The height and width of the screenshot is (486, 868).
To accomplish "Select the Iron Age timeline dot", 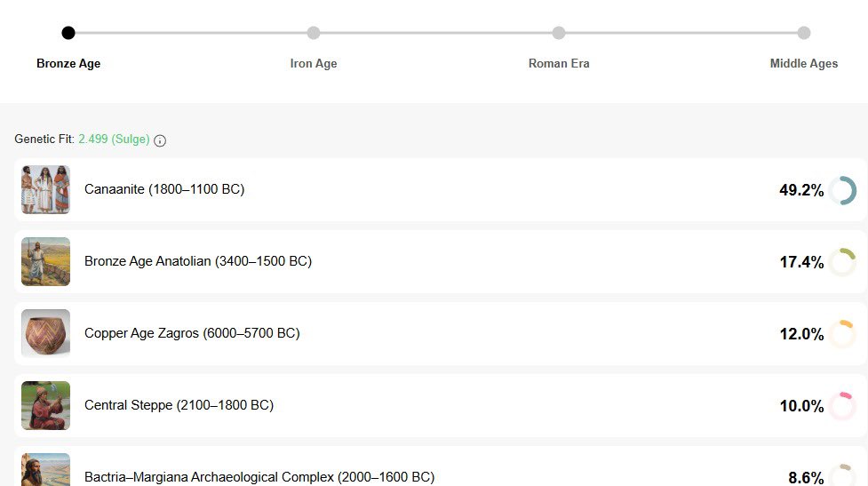I will click(x=314, y=33).
